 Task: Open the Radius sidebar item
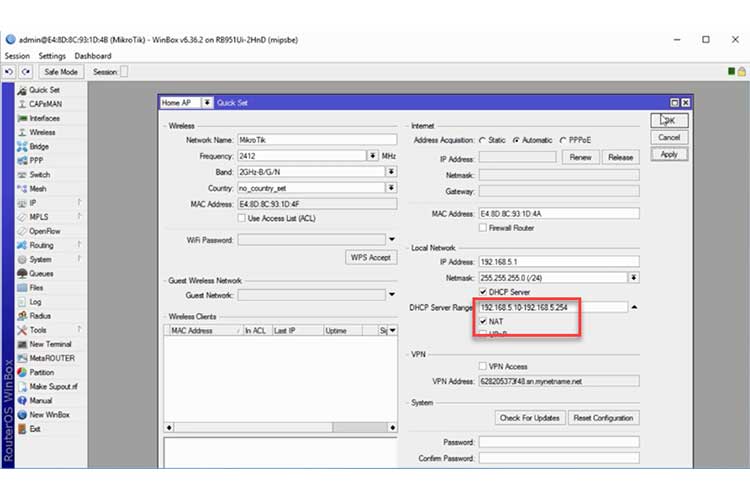click(40, 315)
